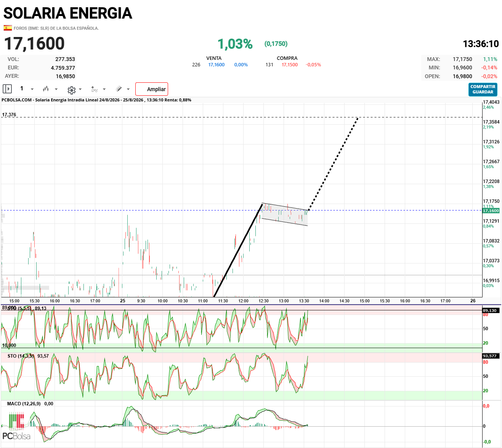Click the MIN value 16,9600
Screen dimensions: 502x448
(462, 67)
